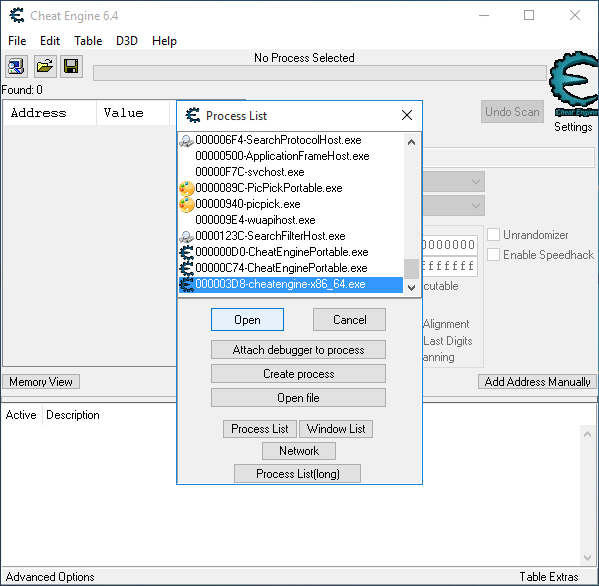Click the picpick.exe palette icon
599x586 pixels.
186,204
